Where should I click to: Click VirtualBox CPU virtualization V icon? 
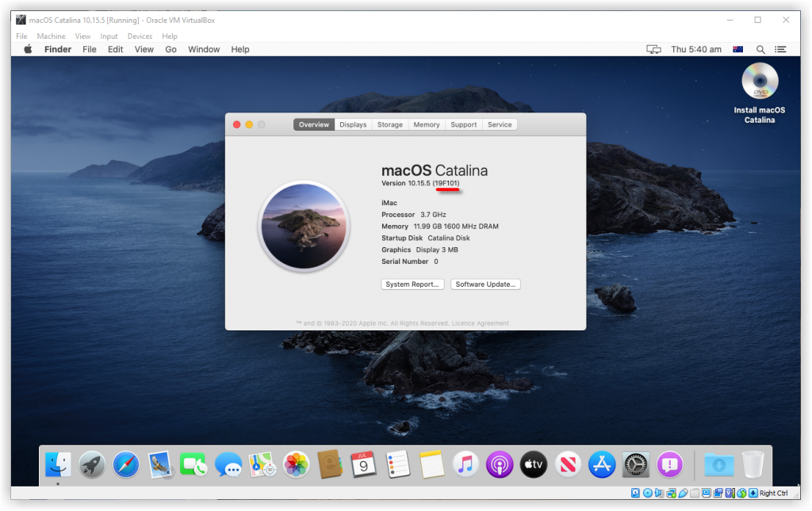pos(730,493)
